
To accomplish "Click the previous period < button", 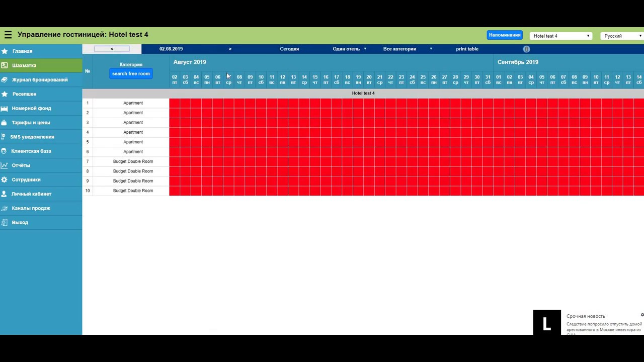I will coord(112,49).
